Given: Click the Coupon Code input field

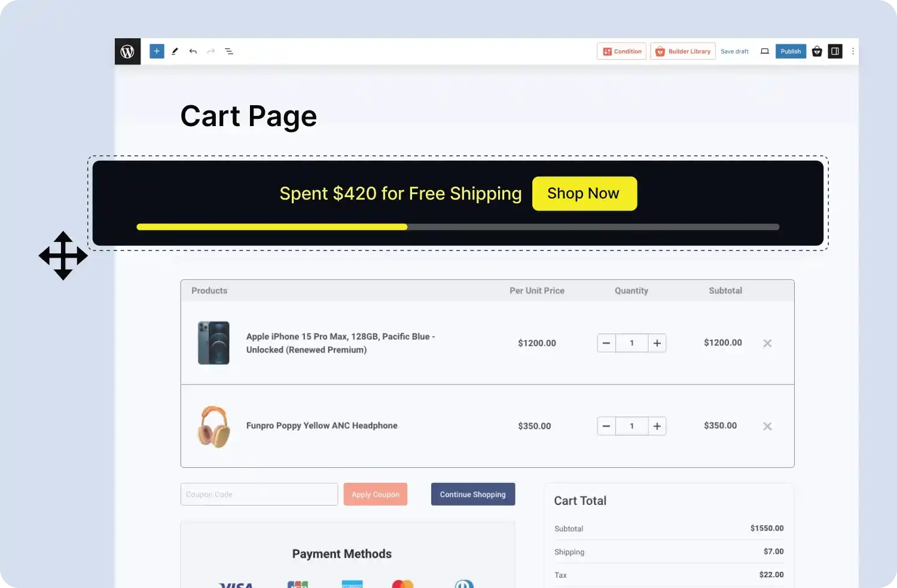Looking at the screenshot, I should [259, 494].
